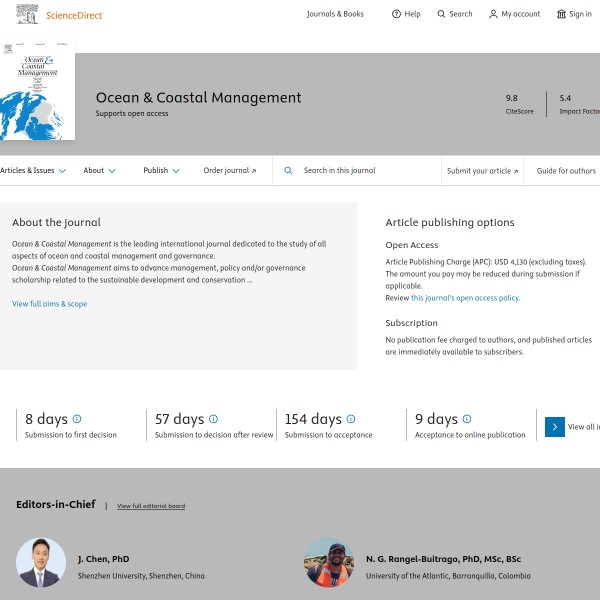Open this journal's open access policy
Image resolution: width=600 pixels, height=600 pixels.
465,298
